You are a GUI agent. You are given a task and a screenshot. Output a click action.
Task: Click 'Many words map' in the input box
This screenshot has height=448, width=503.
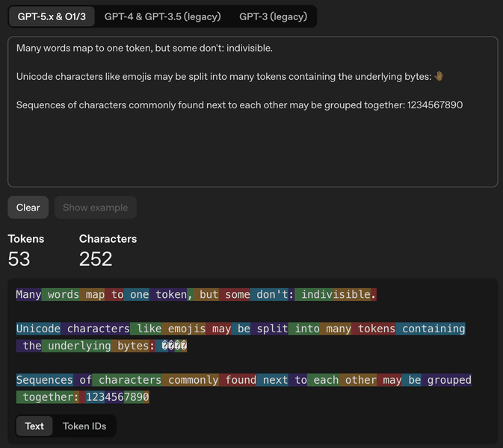point(55,48)
